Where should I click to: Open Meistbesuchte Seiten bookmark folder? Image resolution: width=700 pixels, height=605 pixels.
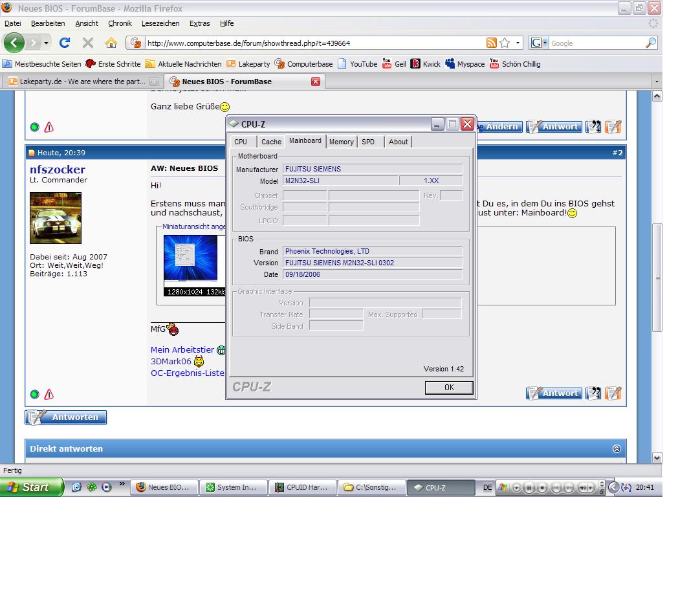click(x=42, y=64)
